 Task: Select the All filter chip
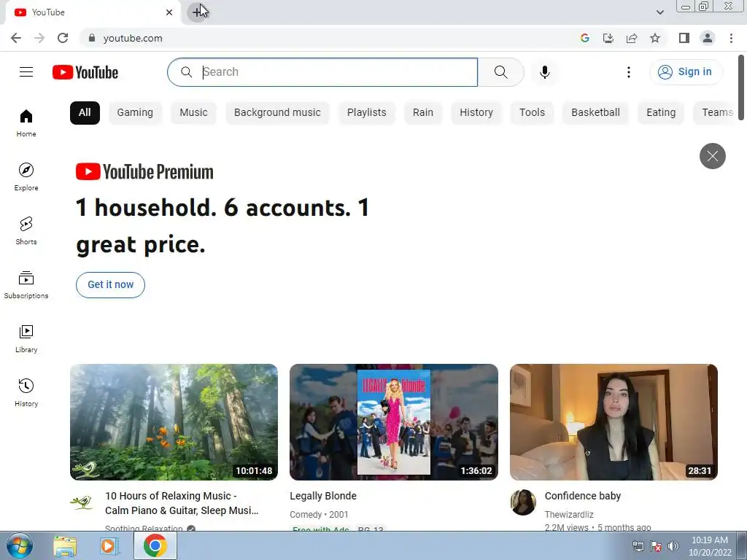point(85,113)
